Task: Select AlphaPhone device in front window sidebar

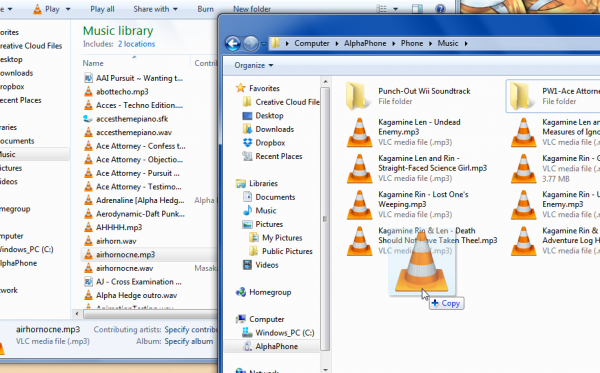Action: [270, 346]
